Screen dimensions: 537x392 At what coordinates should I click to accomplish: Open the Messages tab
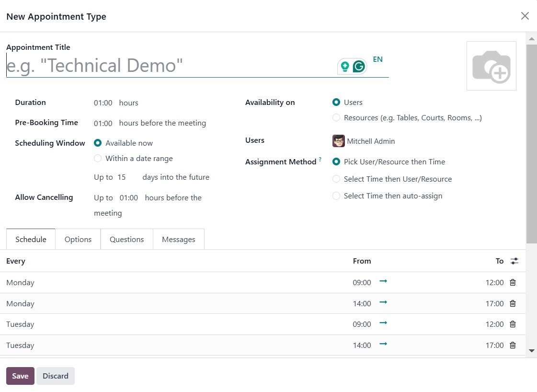(x=178, y=240)
